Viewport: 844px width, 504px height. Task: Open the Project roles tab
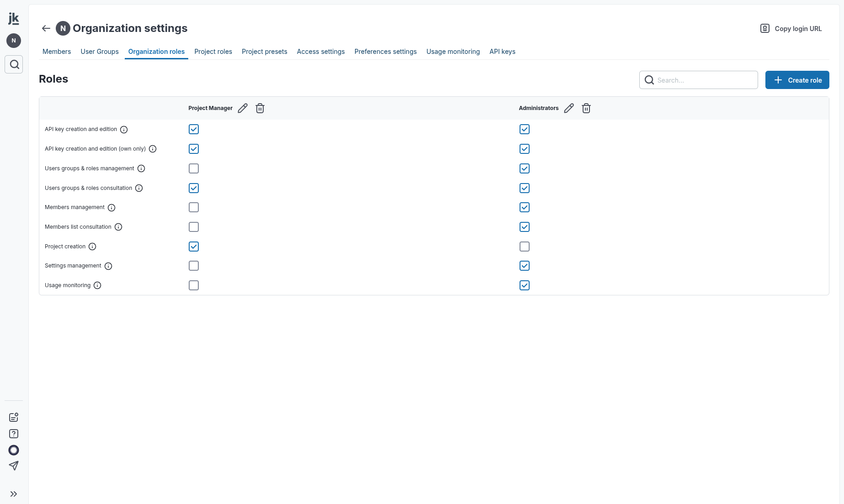point(213,52)
